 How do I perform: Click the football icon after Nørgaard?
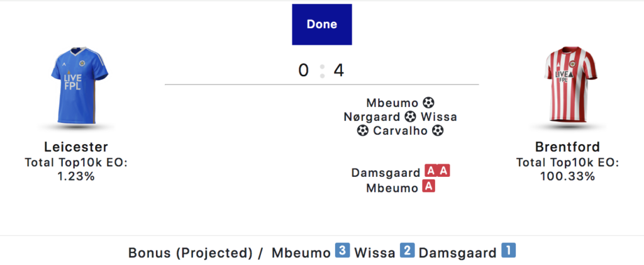click(x=411, y=116)
